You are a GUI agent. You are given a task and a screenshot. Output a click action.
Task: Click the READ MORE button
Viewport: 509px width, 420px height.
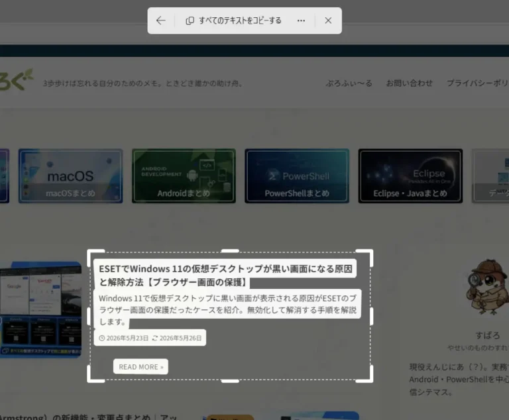(x=141, y=367)
